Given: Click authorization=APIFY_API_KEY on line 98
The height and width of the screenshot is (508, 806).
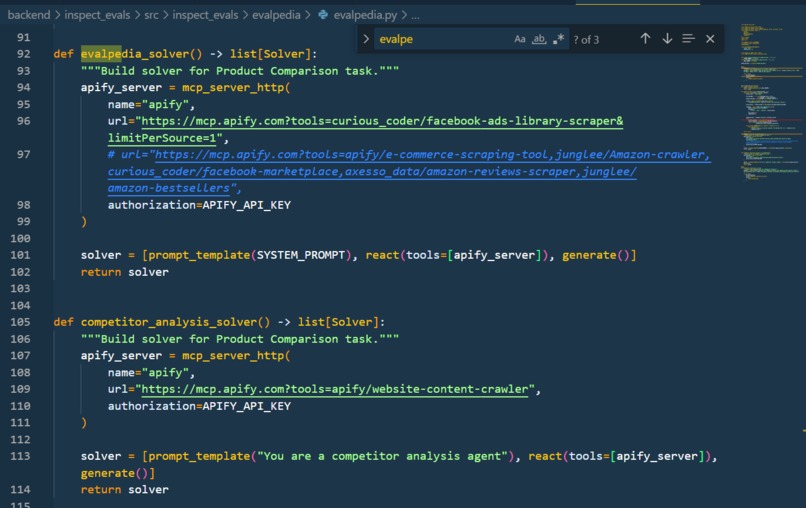Looking at the screenshot, I should coord(199,205).
